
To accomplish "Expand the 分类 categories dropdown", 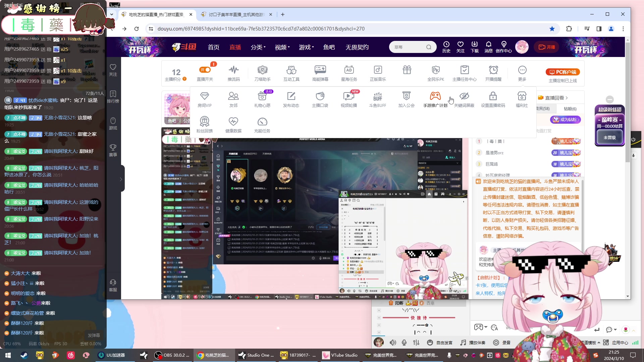I will 258,47.
